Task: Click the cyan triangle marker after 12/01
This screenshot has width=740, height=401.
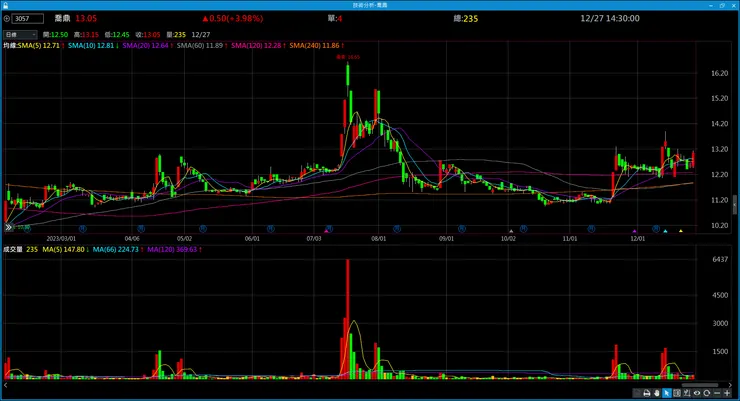Action: point(665,231)
